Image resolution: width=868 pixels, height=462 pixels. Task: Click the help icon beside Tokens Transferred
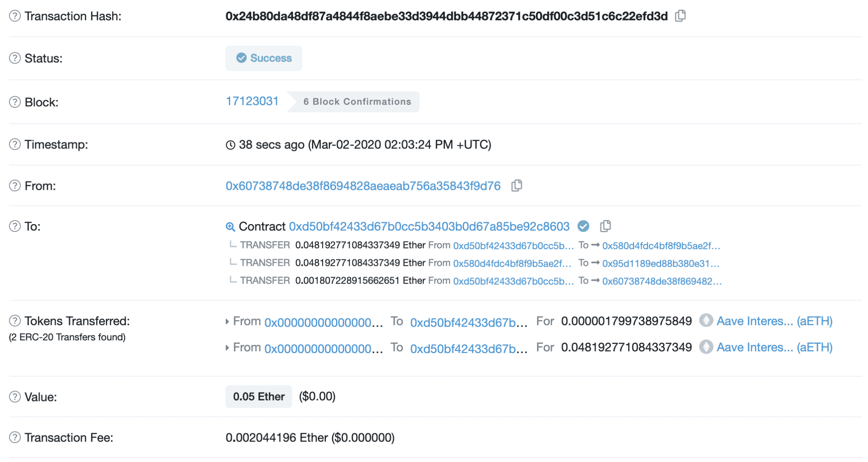tap(15, 321)
